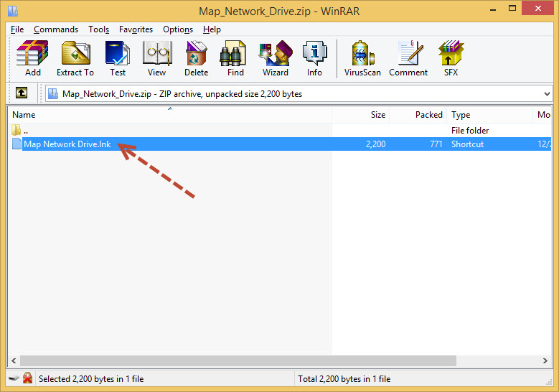Click horizontal scrollbar right arrow
Screen dimensions: 559x392
pos(545,360)
